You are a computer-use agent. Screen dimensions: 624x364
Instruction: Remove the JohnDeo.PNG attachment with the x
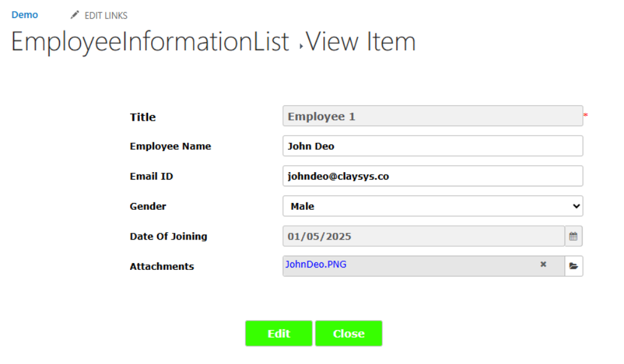(x=544, y=264)
